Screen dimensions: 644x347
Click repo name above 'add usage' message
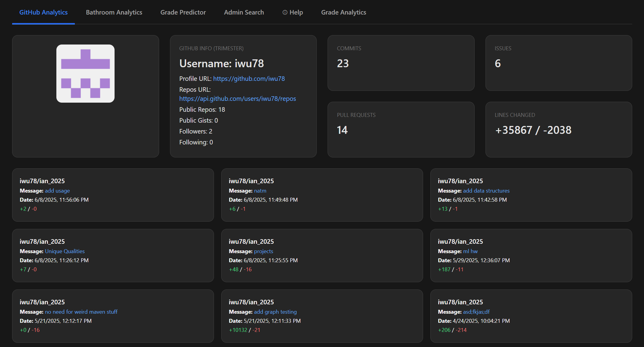point(42,181)
